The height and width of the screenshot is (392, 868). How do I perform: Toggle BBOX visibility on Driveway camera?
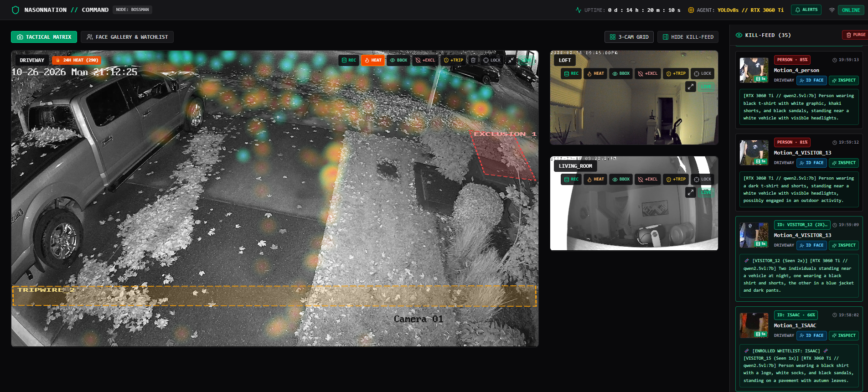[398, 60]
